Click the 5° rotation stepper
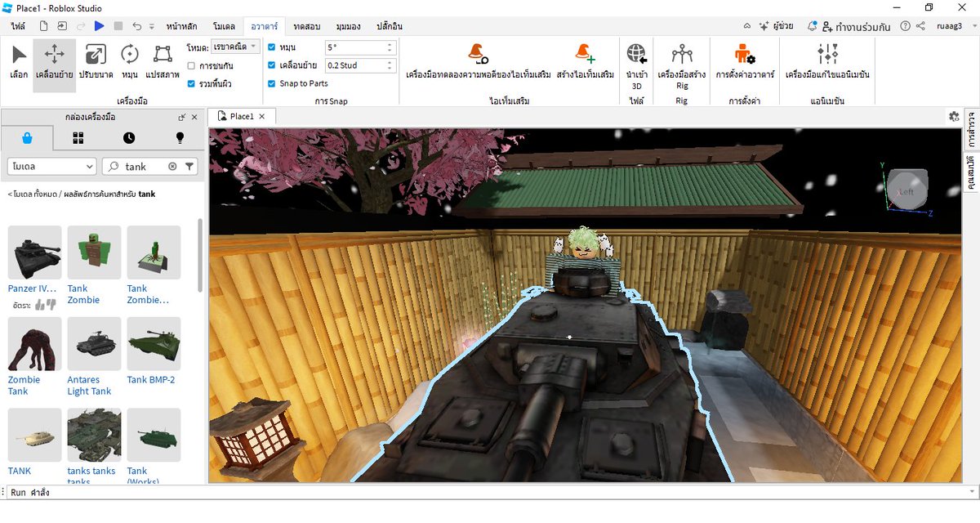This screenshot has width=980, height=523. pos(390,47)
